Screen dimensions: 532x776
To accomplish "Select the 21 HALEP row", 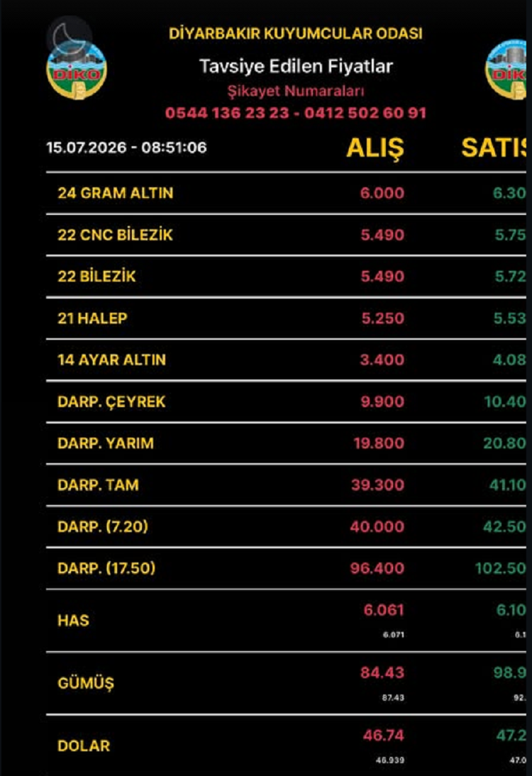I will point(286,318).
